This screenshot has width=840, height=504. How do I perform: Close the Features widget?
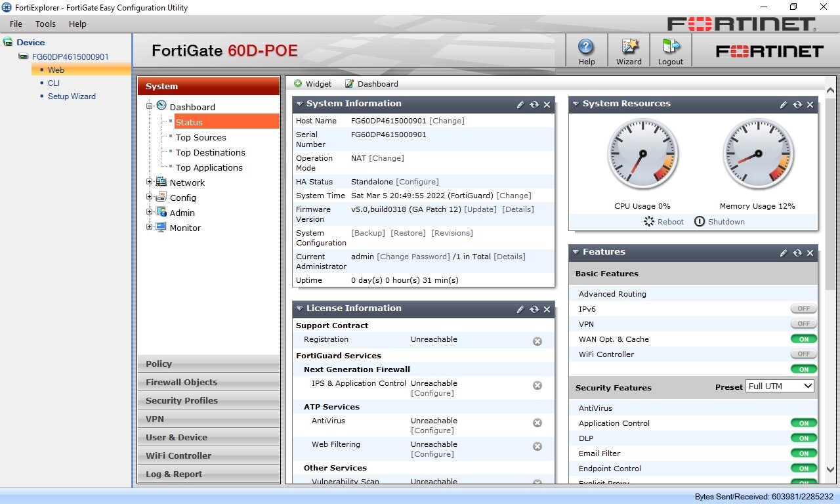[x=810, y=253]
